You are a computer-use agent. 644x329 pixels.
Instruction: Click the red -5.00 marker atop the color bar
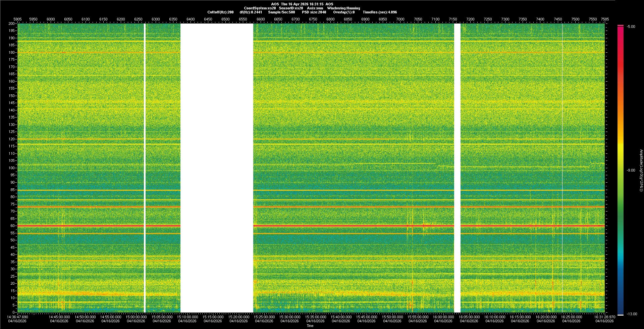(621, 26)
